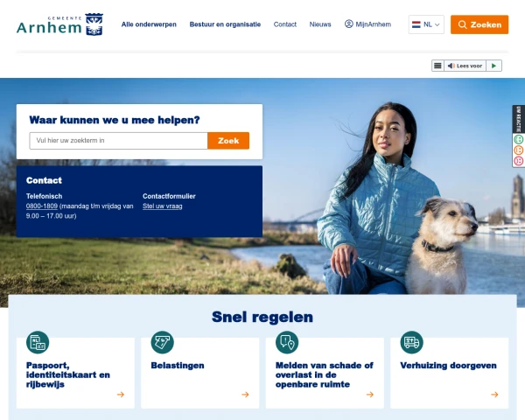
Task: Click the Zoek button next to search field
Action: 228,141
